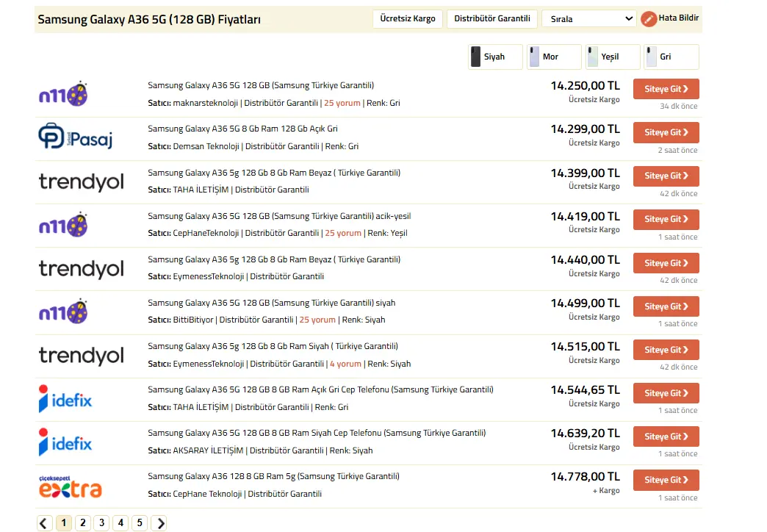Go to next page with right arrow
This screenshot has height=532, width=767.
tap(159, 523)
